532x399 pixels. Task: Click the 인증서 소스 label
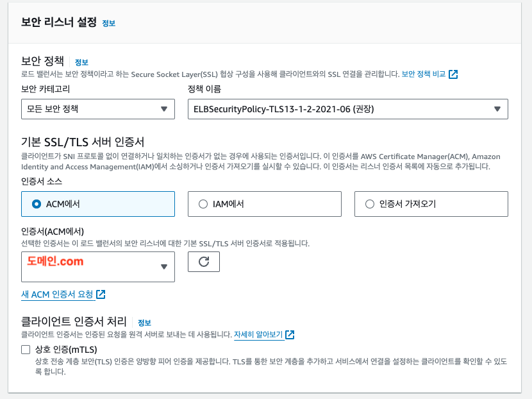tap(42, 181)
